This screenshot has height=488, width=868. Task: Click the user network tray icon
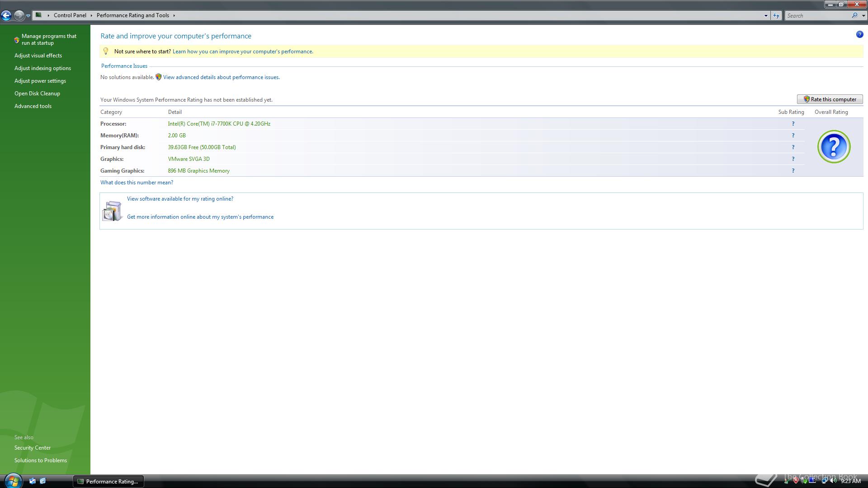[787, 481]
